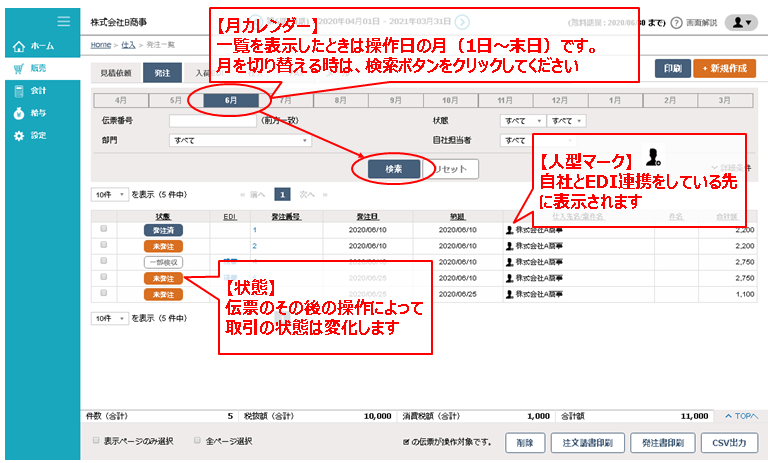Switch to the 見積依頼 tab

click(x=113, y=72)
